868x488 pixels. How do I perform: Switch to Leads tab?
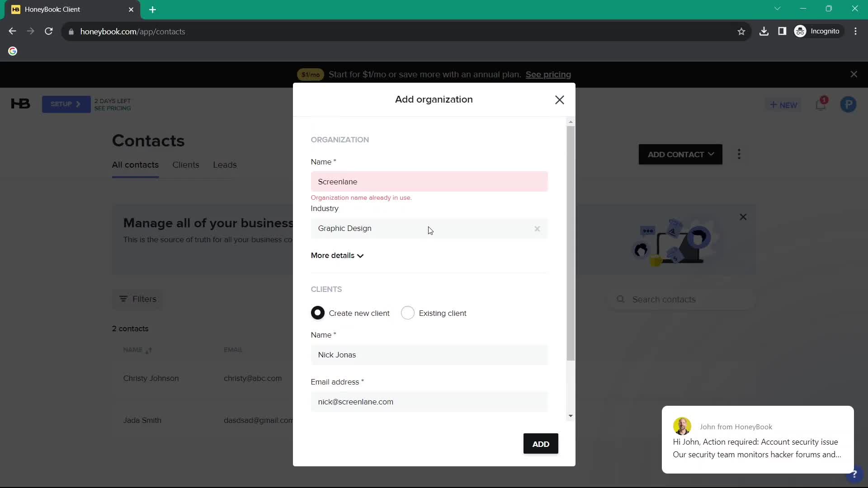click(x=225, y=165)
